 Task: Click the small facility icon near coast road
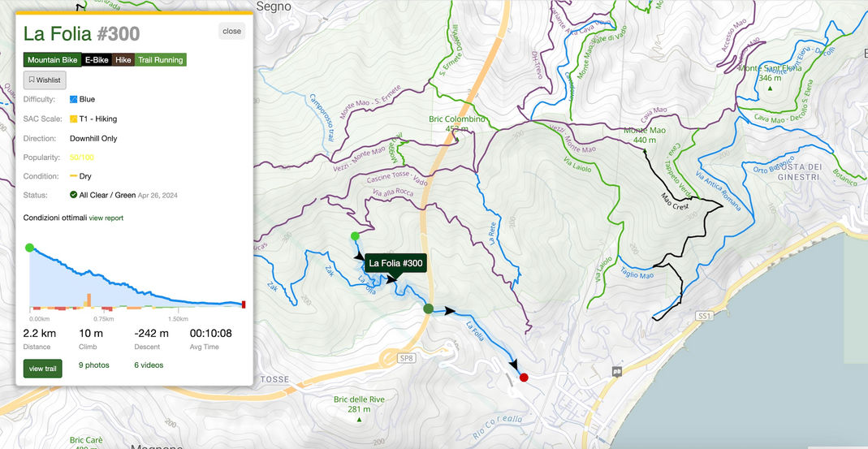click(616, 371)
